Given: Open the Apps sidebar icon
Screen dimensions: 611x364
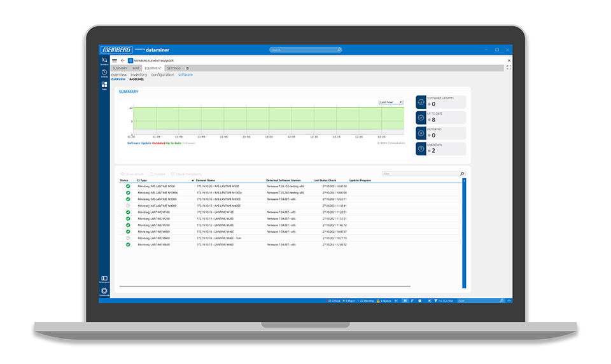Looking at the screenshot, I should click(x=104, y=85).
